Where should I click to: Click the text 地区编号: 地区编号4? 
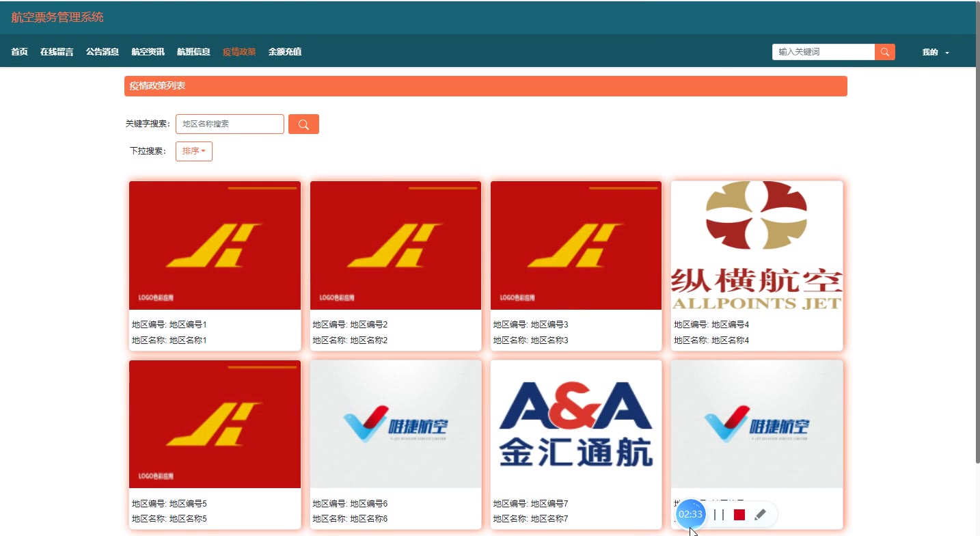coord(711,325)
